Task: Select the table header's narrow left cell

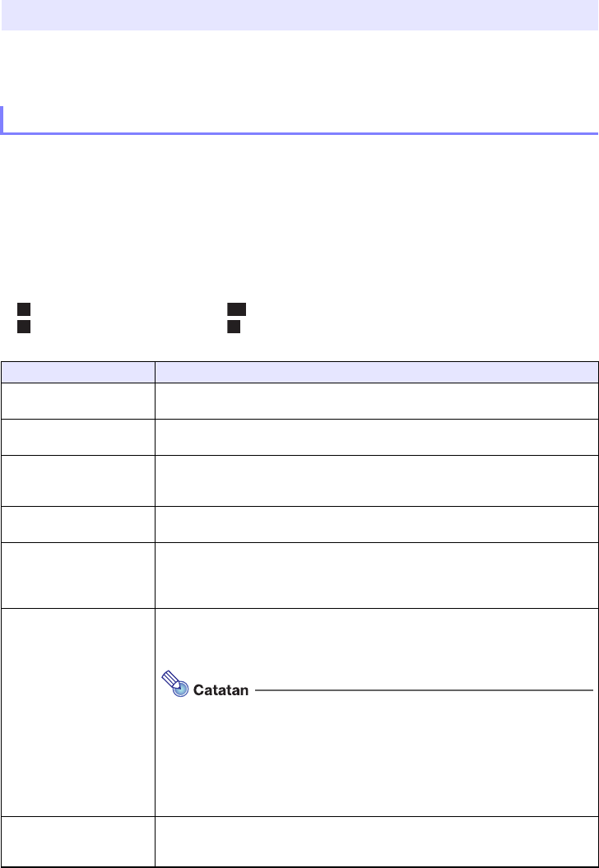Action: [x=79, y=372]
